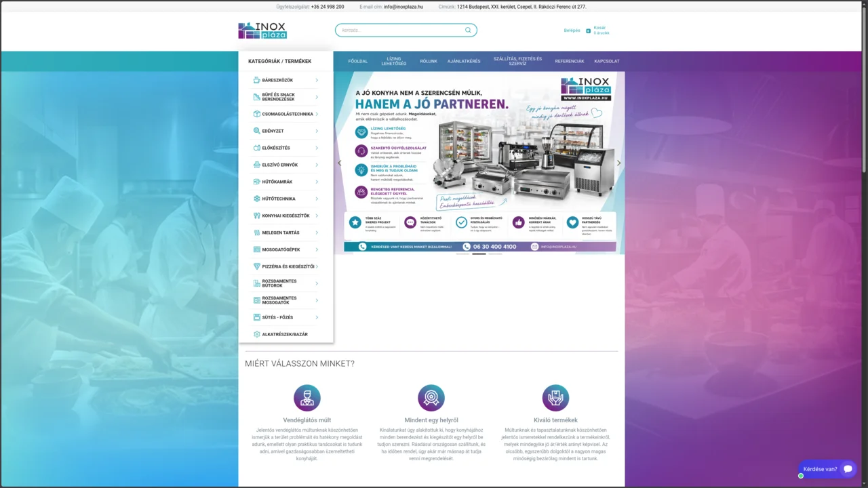The width and height of the screenshot is (868, 488).
Task: Open Szállítás, fizetés és szerviz menu
Action: point(517,61)
